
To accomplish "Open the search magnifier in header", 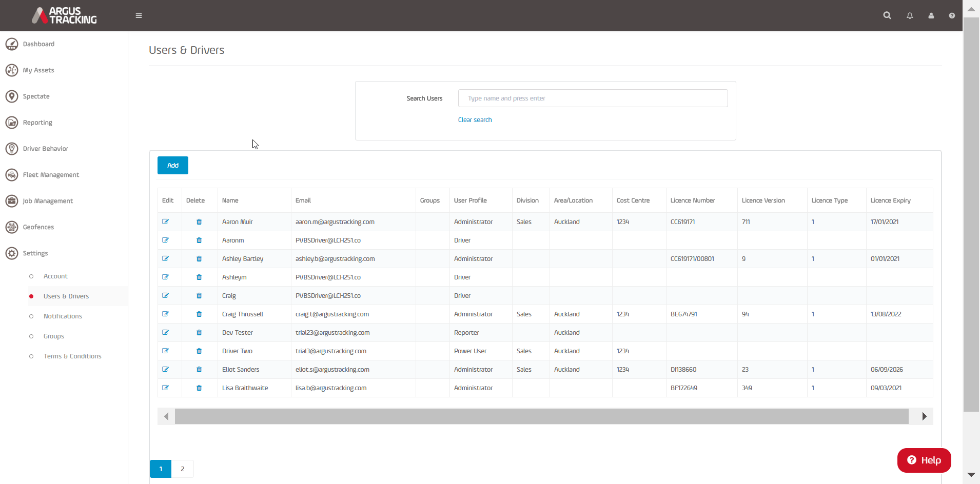I will (x=887, y=15).
